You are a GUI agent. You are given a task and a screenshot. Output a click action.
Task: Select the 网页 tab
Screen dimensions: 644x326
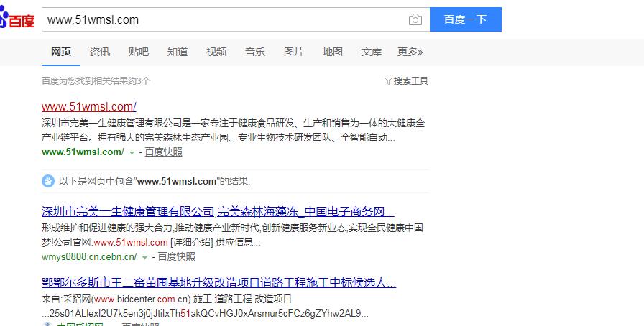pyautogui.click(x=61, y=52)
